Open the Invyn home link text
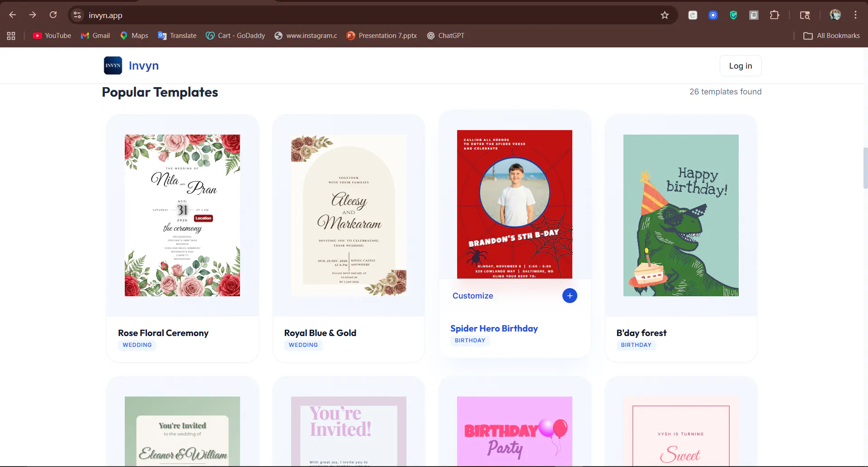Image resolution: width=868 pixels, height=467 pixels. 144,65
